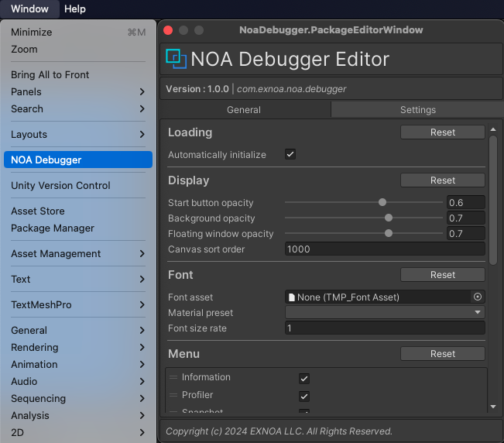The width and height of the screenshot is (504, 443).
Task: Open the Package Manager menu item
Action: click(x=78, y=228)
